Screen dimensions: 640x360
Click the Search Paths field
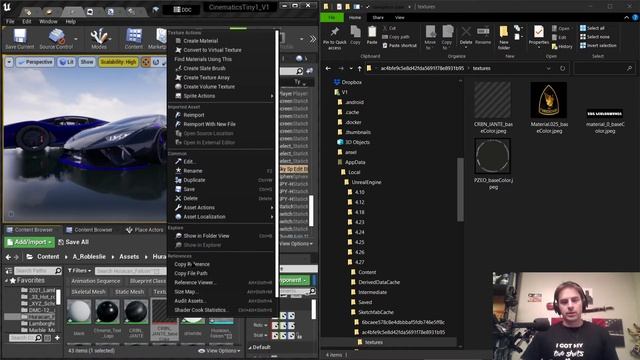(38, 271)
